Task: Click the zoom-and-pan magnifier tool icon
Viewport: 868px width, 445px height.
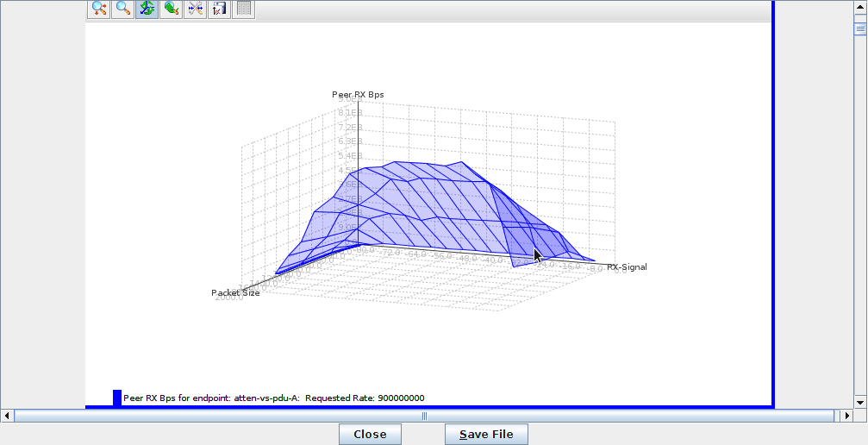Action: tap(99, 9)
